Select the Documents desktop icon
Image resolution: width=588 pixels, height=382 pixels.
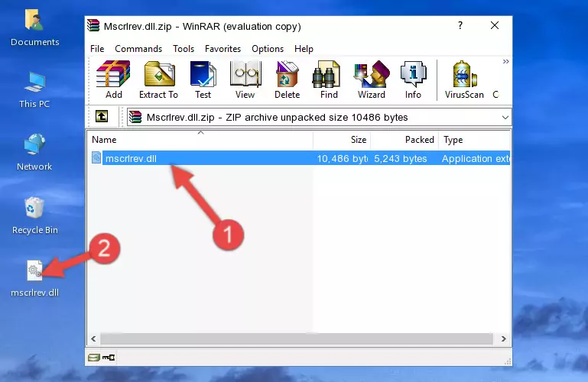click(x=34, y=28)
